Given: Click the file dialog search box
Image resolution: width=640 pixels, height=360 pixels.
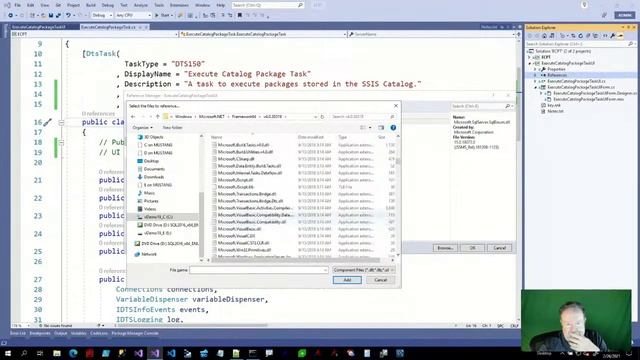Looking at the screenshot, I should pyautogui.click(x=362, y=117).
